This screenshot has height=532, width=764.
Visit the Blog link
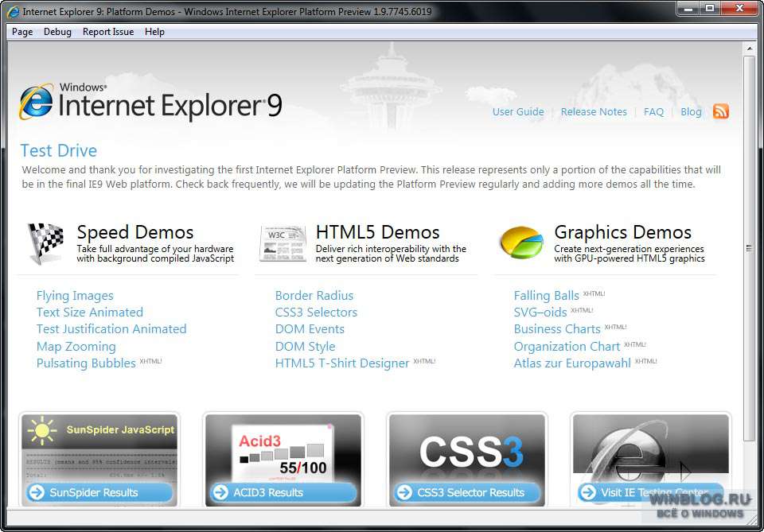pos(691,111)
